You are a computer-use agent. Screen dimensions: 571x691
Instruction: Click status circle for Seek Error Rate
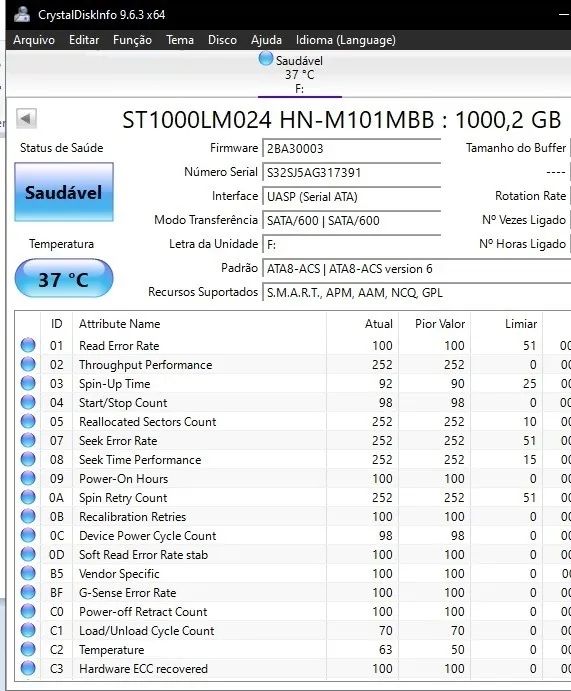[x=28, y=440]
